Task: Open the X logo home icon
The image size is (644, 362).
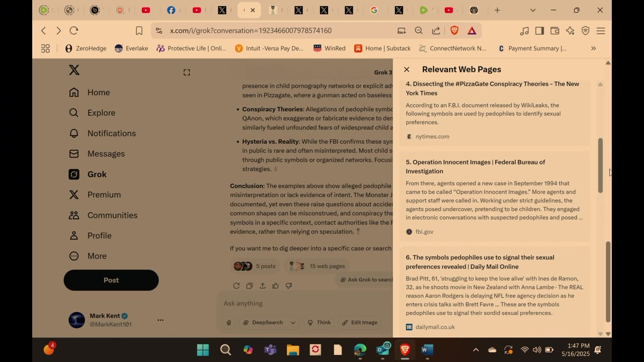Action: 74,70
